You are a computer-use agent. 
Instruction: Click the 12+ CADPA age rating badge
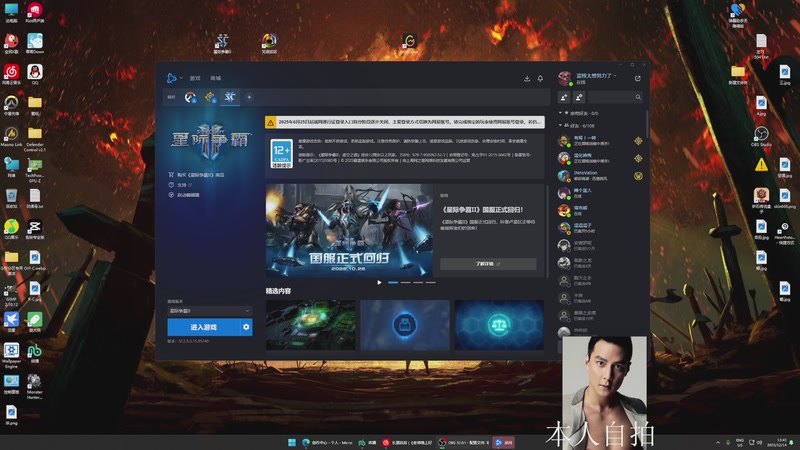[x=281, y=154]
